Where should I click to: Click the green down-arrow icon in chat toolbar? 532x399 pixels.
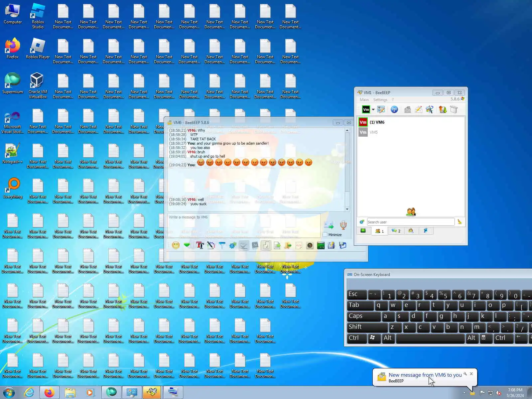coord(187,245)
